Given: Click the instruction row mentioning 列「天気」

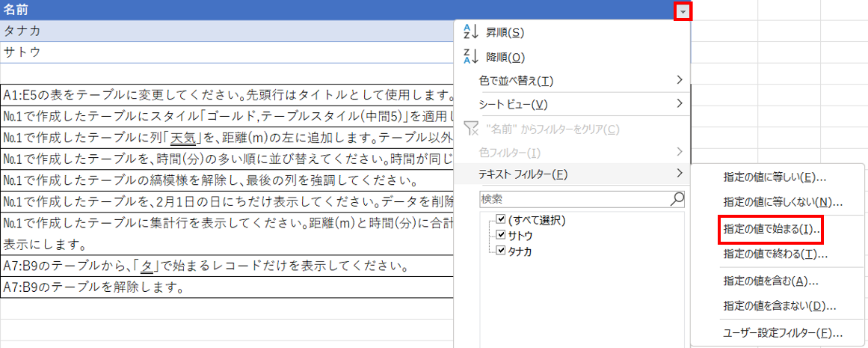Looking at the screenshot, I should 227,138.
